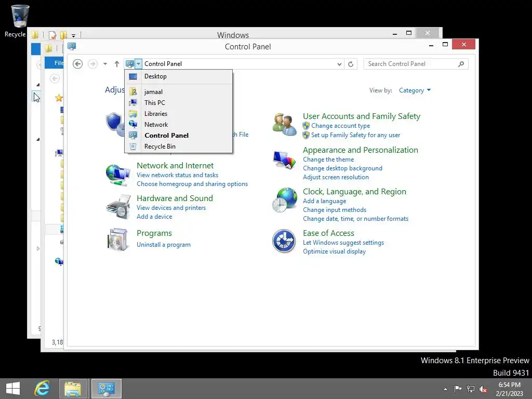Open recent locations dropdown arrow
This screenshot has height=399, width=532.
tap(105, 64)
